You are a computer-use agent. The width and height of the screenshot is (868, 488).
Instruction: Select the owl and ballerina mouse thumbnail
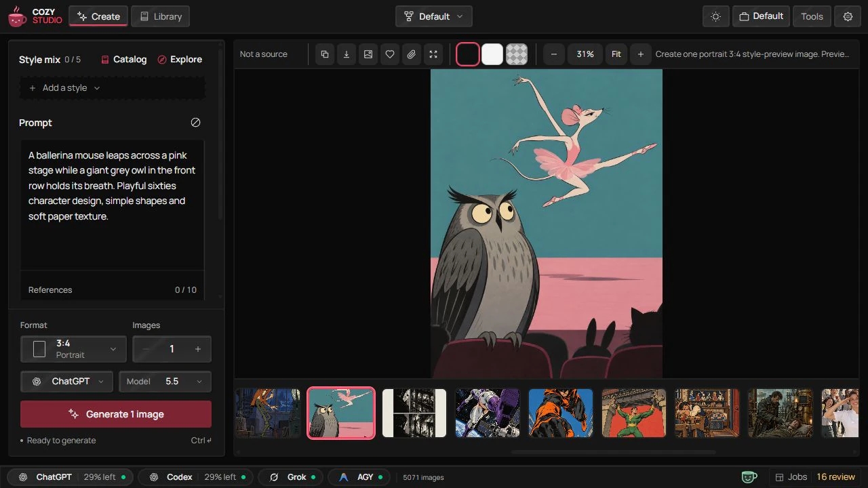[x=341, y=413]
